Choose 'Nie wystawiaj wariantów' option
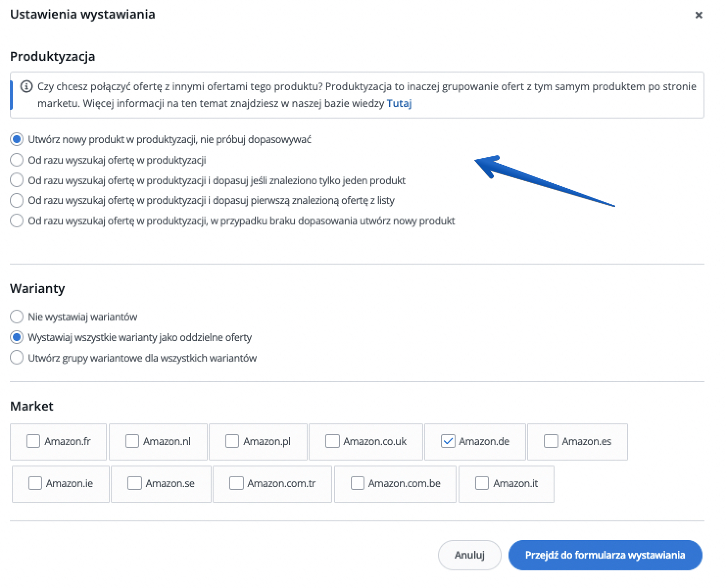 pyautogui.click(x=17, y=317)
